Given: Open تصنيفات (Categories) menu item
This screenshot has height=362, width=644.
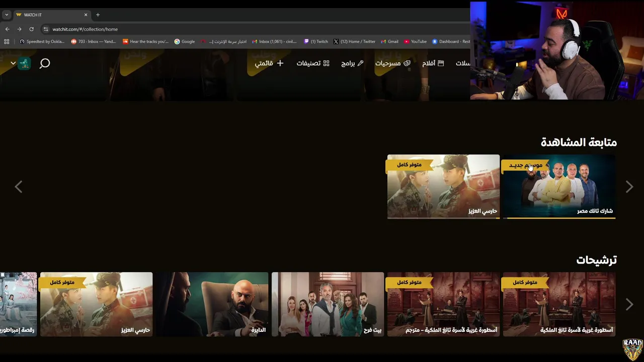Looking at the screenshot, I should click(313, 63).
